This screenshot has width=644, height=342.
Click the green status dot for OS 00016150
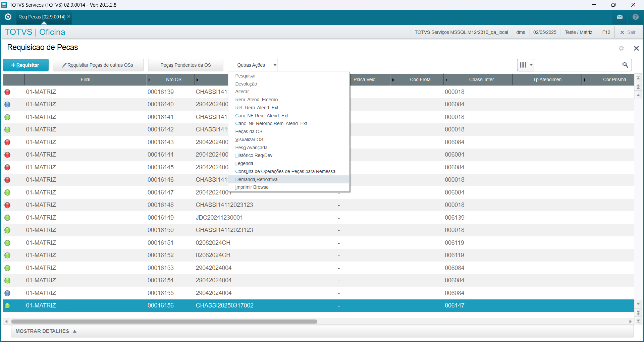pos(7,230)
